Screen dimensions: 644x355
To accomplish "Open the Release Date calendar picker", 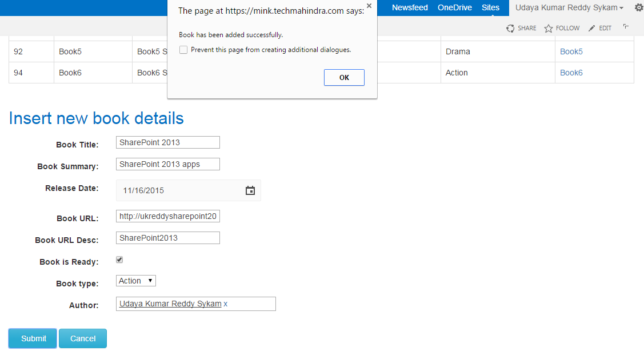I will (x=250, y=190).
